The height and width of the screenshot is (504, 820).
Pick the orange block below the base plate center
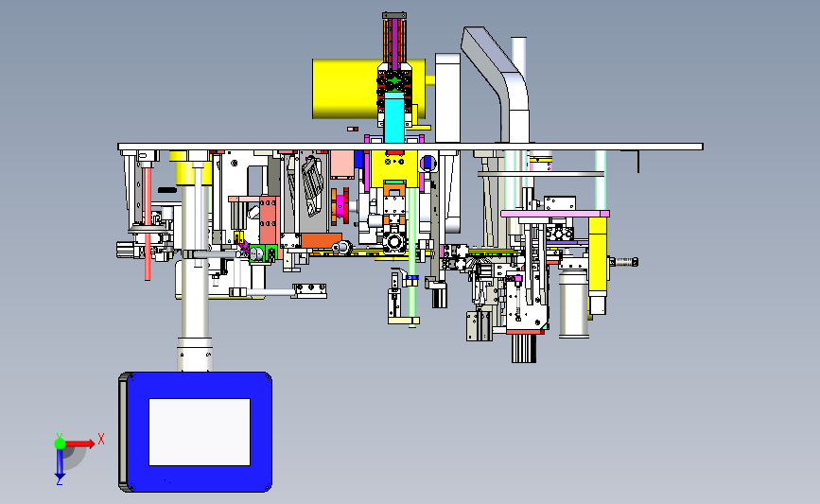(x=321, y=240)
